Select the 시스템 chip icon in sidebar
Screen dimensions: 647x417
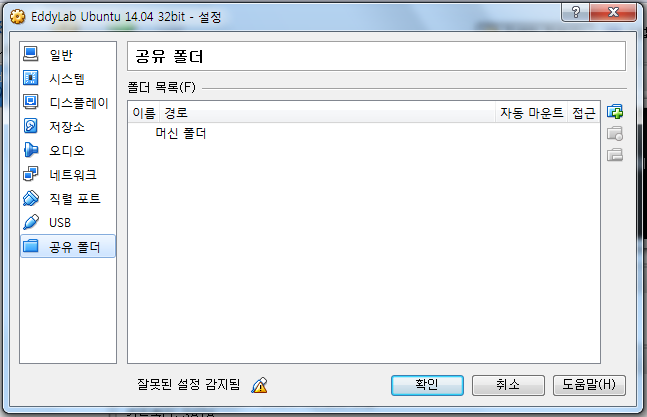(31, 78)
